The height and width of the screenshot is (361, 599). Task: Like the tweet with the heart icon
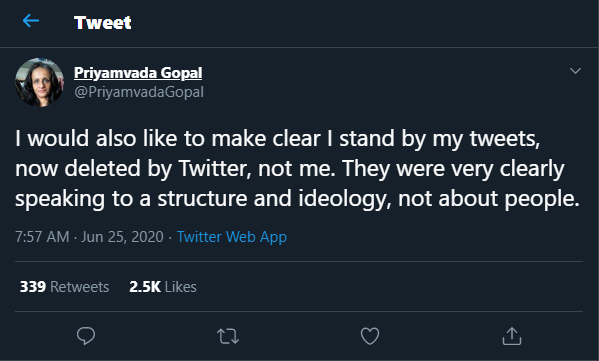(370, 336)
